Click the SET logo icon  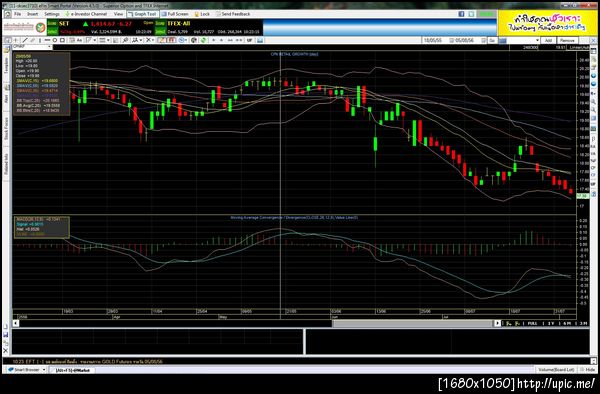[x=40, y=28]
